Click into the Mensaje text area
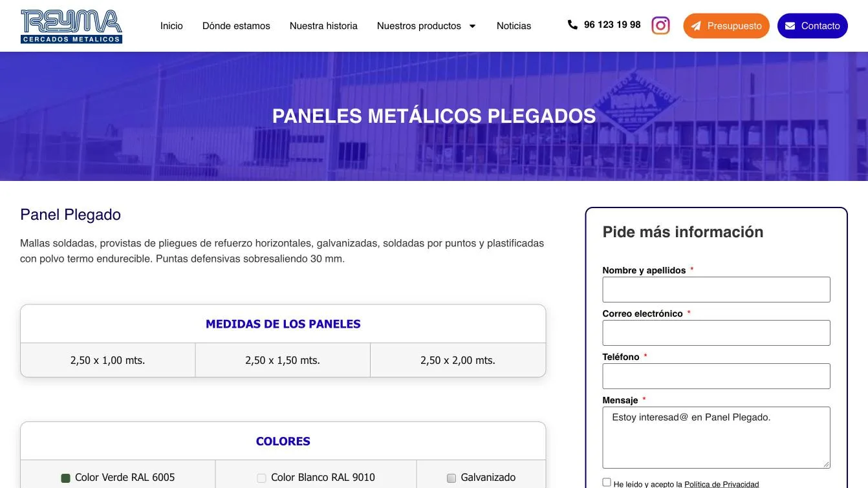 [716, 438]
